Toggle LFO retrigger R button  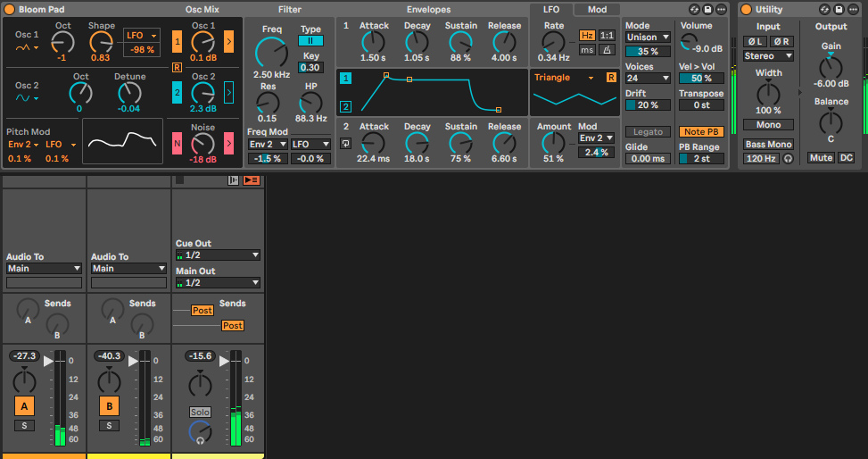pos(610,78)
